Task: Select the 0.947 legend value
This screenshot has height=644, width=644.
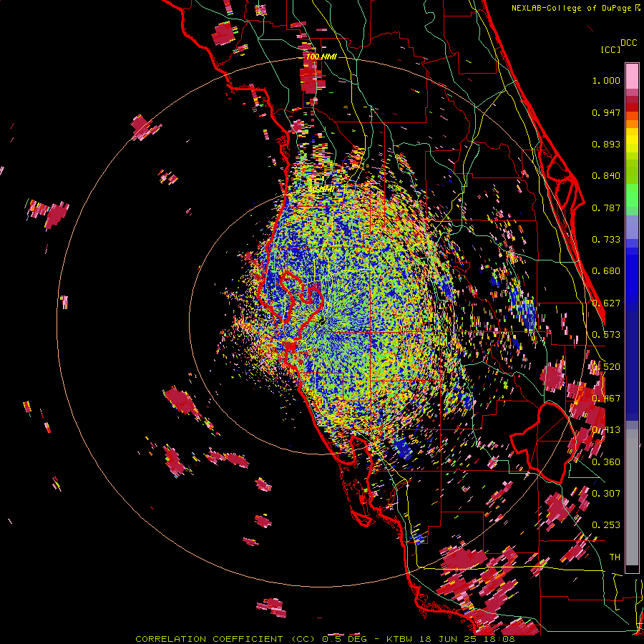Action: click(606, 112)
